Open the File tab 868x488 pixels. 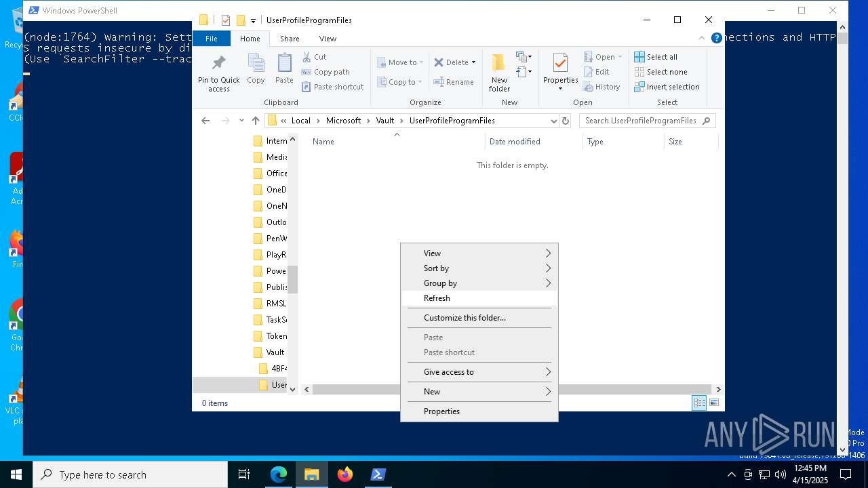(x=212, y=39)
